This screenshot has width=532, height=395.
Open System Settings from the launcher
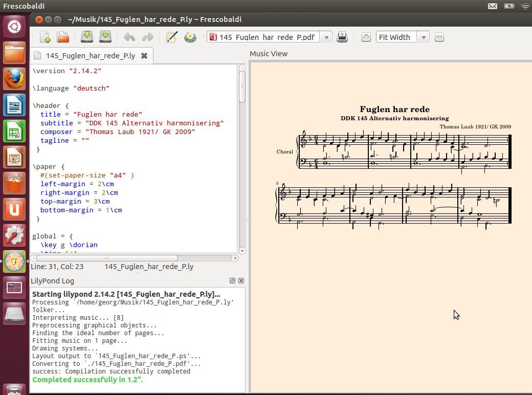pyautogui.click(x=14, y=235)
